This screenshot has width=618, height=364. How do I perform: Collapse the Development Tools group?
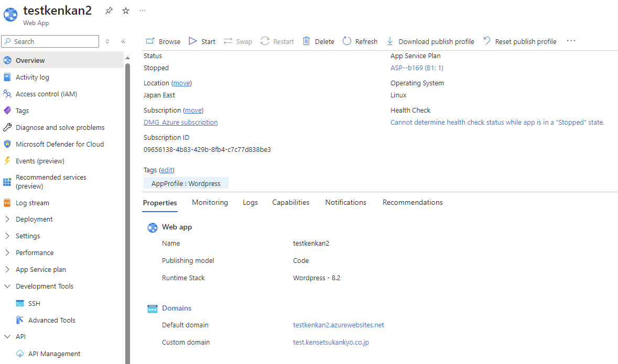7,286
